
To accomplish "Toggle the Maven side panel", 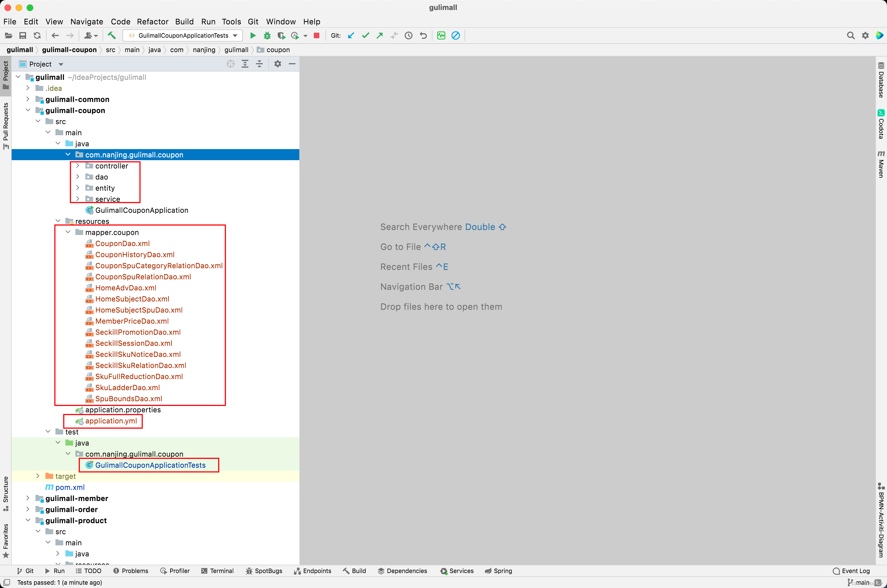I will pos(881,164).
